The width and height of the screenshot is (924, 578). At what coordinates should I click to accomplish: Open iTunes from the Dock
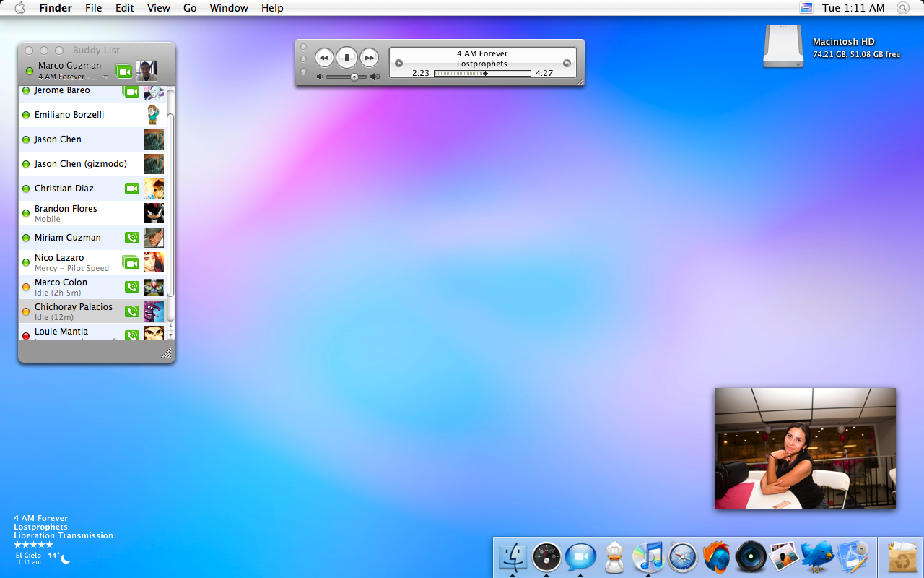click(648, 557)
